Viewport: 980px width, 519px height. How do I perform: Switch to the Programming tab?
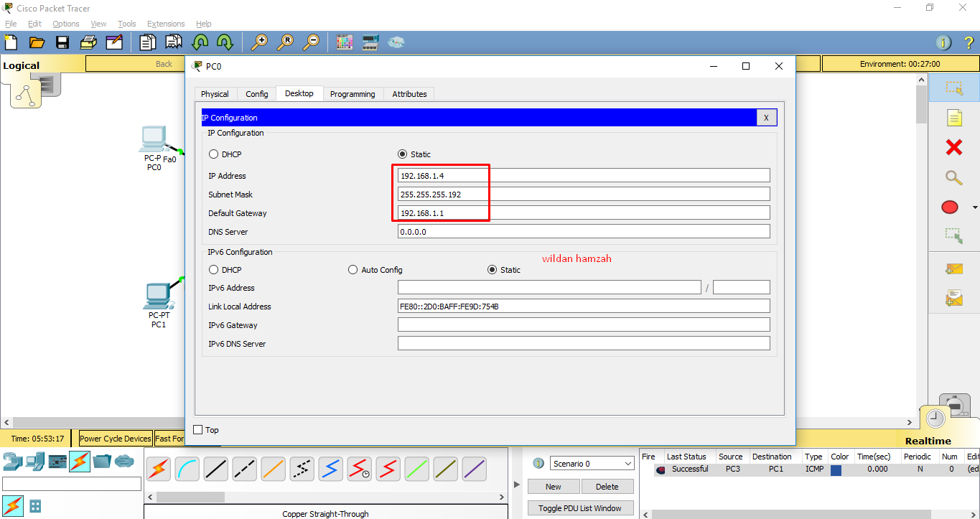(353, 93)
